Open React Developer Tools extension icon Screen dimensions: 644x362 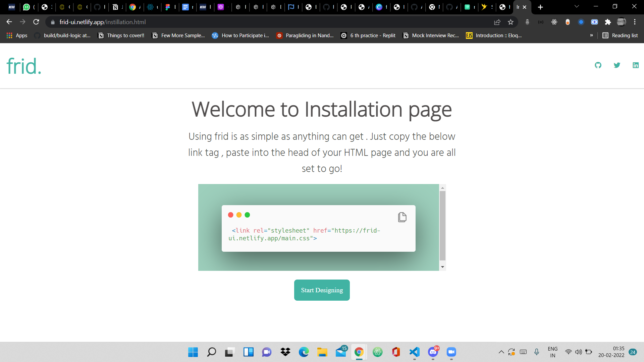[x=554, y=22]
